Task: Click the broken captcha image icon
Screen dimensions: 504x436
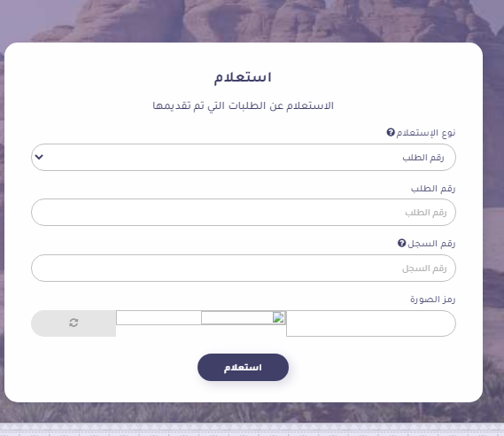Action: pyautogui.click(x=278, y=317)
